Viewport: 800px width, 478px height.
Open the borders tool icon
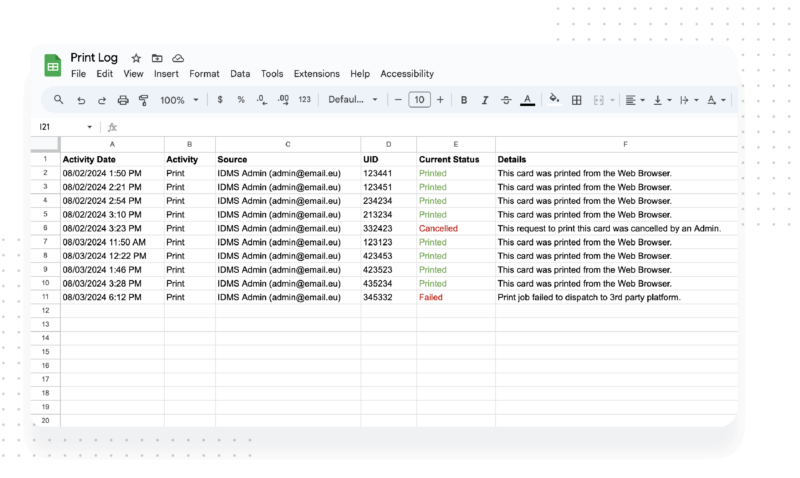577,100
